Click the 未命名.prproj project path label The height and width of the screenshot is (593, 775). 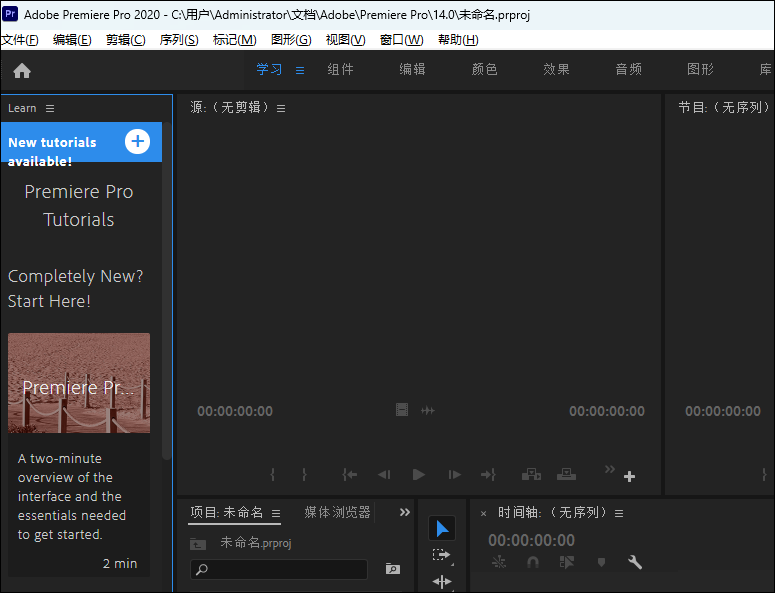[x=256, y=543]
